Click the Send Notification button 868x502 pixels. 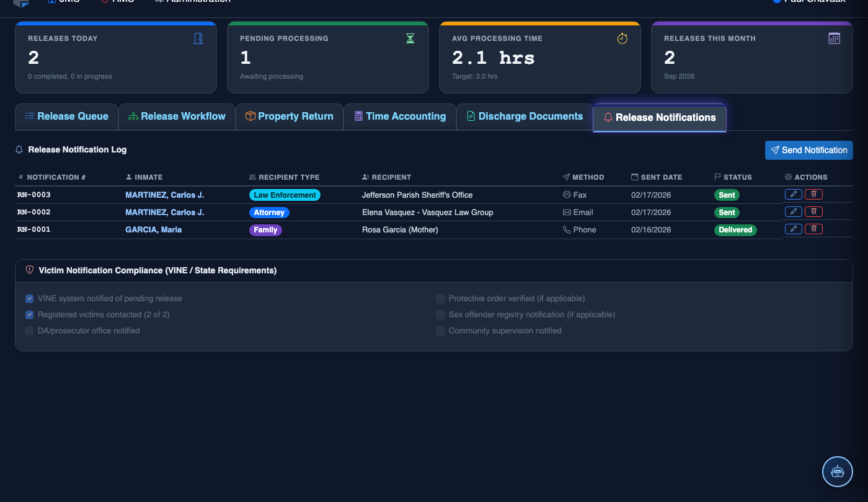(x=809, y=150)
